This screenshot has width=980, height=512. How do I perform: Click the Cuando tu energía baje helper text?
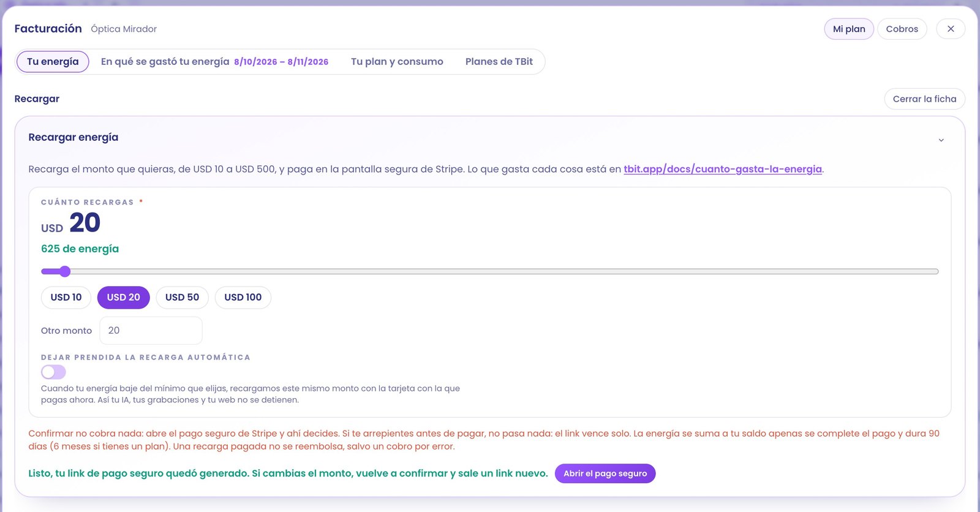(x=251, y=394)
